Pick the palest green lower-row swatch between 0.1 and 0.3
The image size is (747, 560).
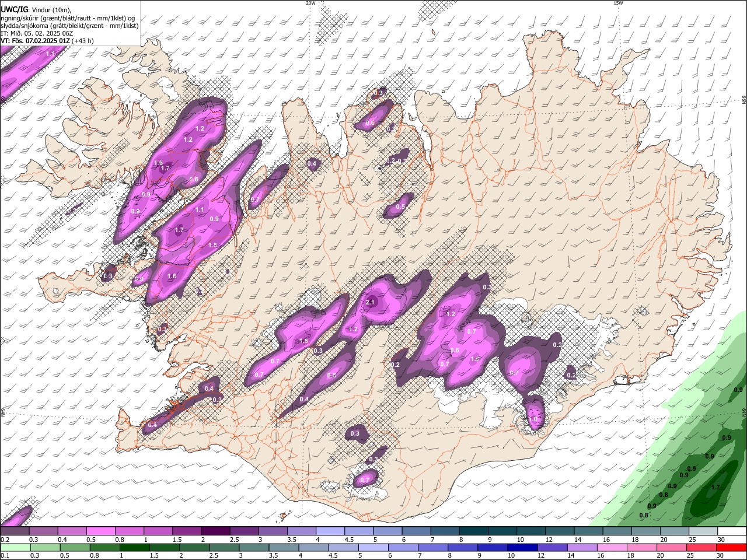point(15,547)
